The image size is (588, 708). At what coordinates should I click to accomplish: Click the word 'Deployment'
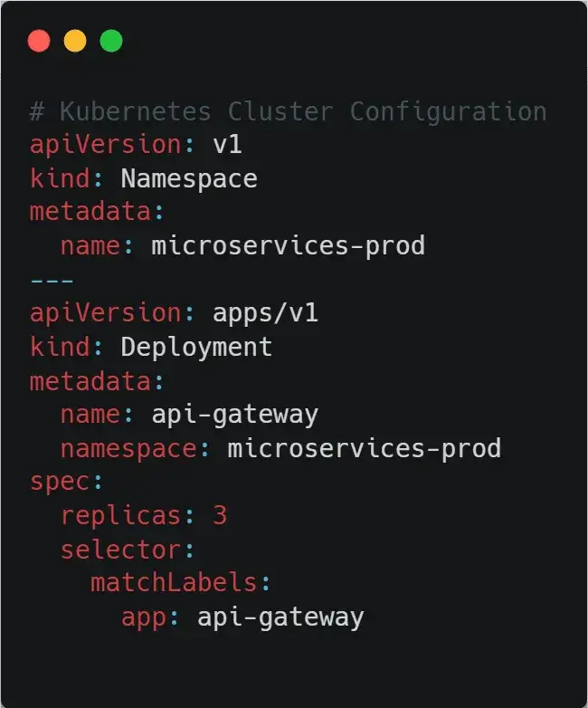[196, 349]
